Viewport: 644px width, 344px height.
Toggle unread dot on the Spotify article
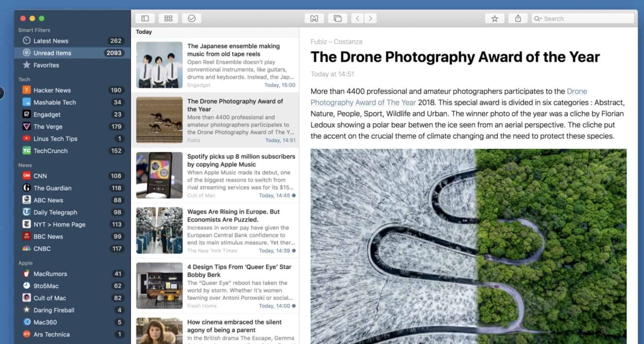coord(294,195)
